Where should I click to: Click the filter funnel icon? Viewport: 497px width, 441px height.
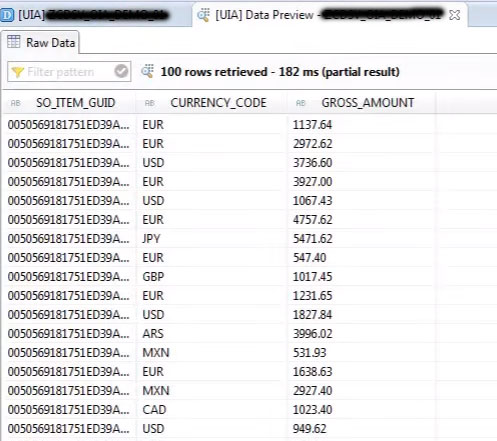click(17, 72)
